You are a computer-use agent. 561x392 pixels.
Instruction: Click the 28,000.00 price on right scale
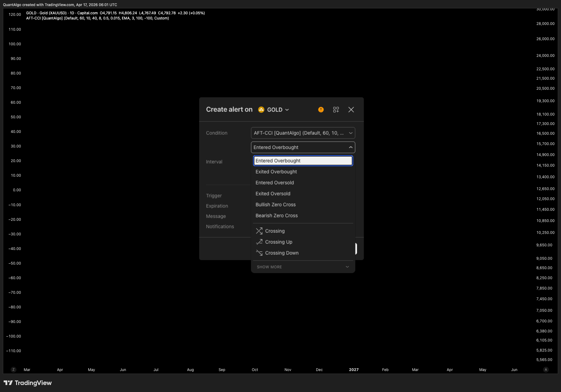tap(545, 24)
